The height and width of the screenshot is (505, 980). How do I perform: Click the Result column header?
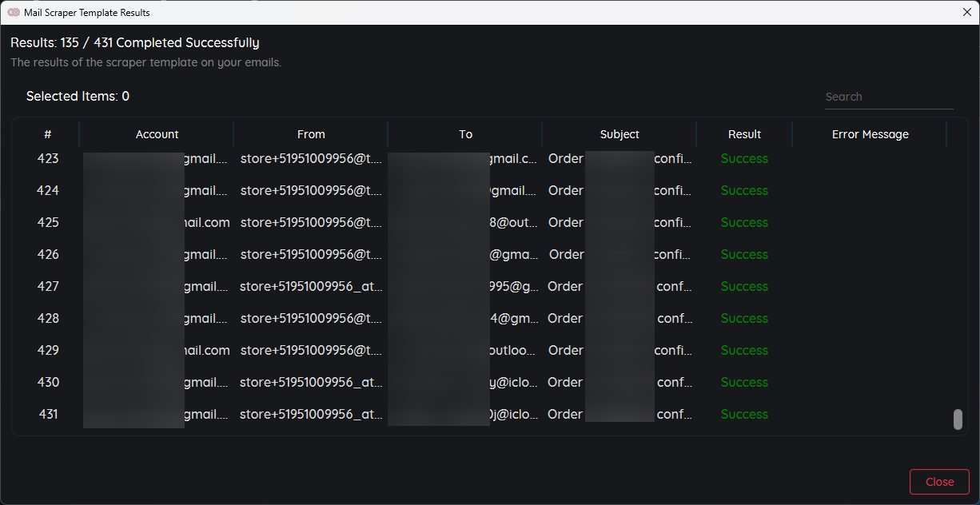point(744,134)
